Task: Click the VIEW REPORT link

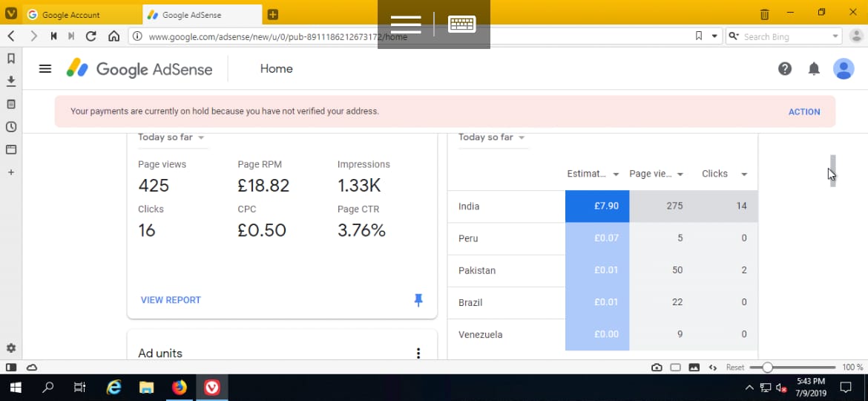Action: (171, 300)
